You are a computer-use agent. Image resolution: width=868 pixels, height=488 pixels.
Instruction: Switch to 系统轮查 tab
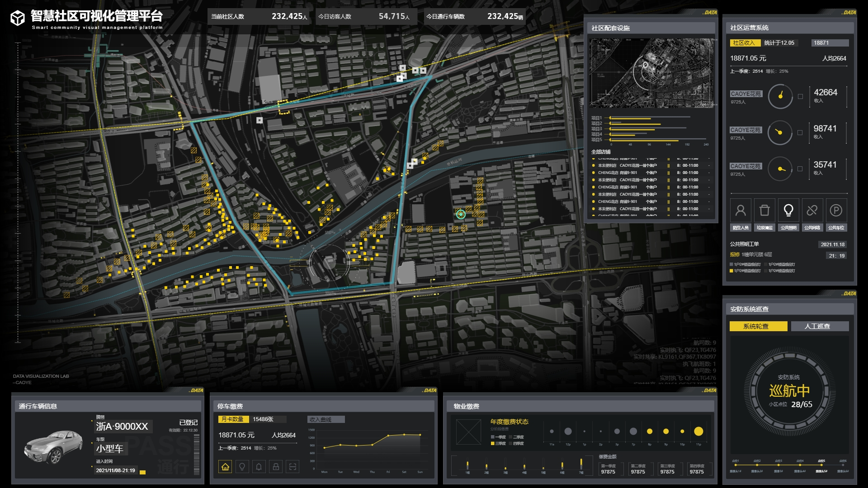758,326
